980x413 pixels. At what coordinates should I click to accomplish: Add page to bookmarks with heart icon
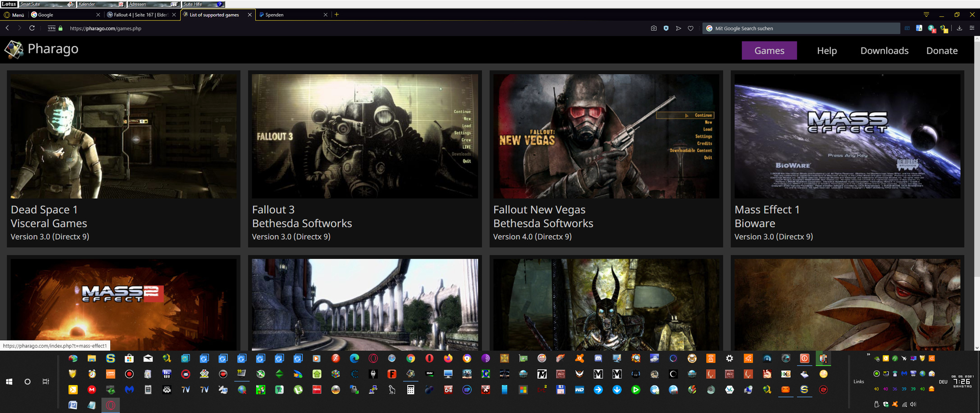[x=691, y=29]
